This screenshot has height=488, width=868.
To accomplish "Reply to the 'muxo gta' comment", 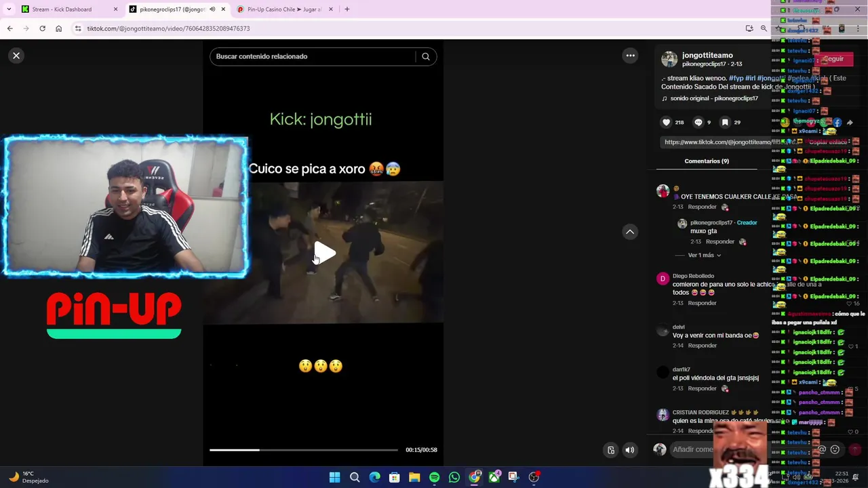I will pos(719,241).
